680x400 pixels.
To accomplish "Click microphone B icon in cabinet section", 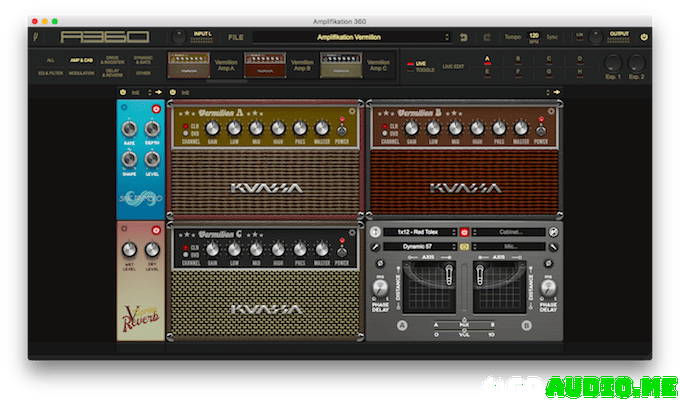I will (553, 247).
